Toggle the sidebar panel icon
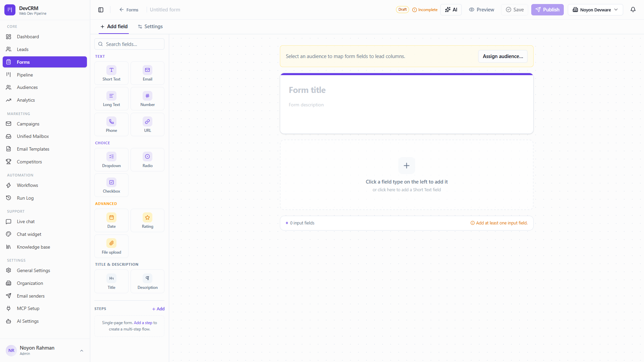The width and height of the screenshot is (644, 362). pos(101,10)
